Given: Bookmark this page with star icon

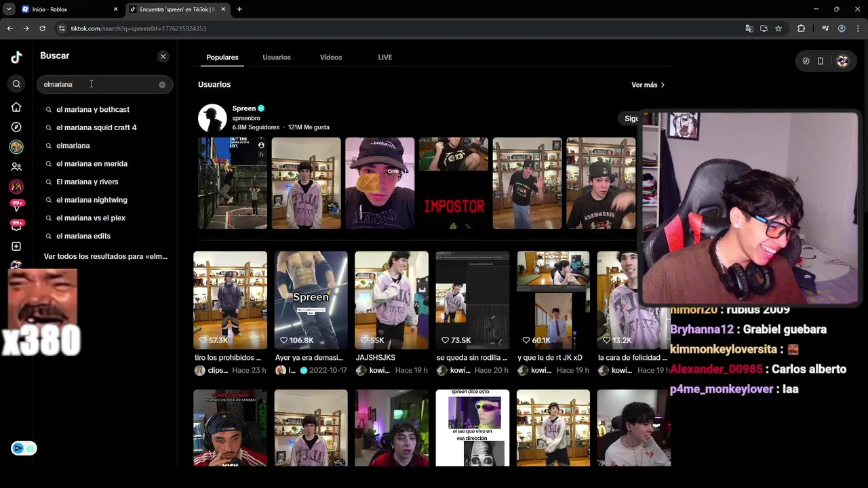Looking at the screenshot, I should pos(778,28).
